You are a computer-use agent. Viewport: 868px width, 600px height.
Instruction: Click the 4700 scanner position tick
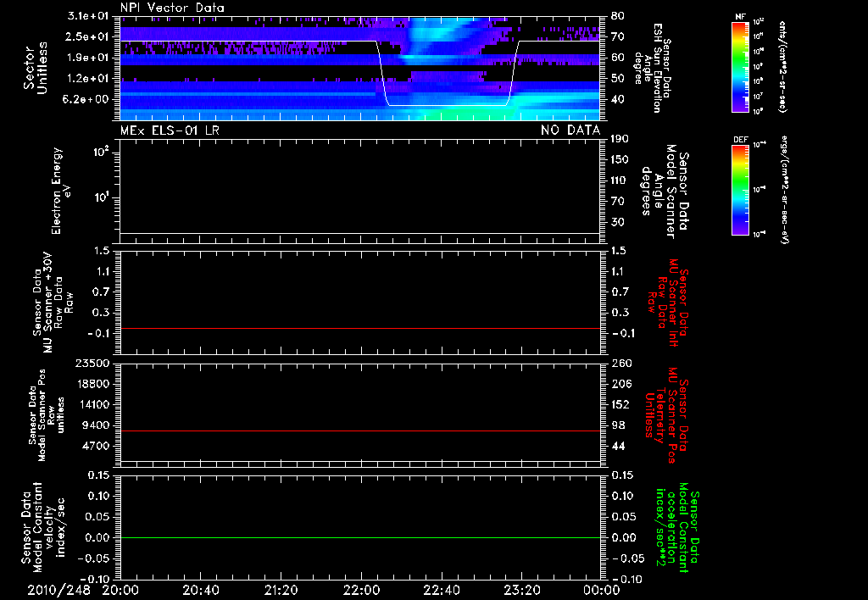point(97,446)
